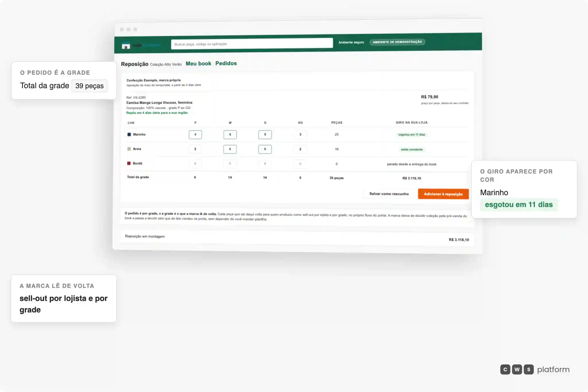This screenshot has height=392, width=588.
Task: Click the Marinho color swatch
Action: [129, 134]
